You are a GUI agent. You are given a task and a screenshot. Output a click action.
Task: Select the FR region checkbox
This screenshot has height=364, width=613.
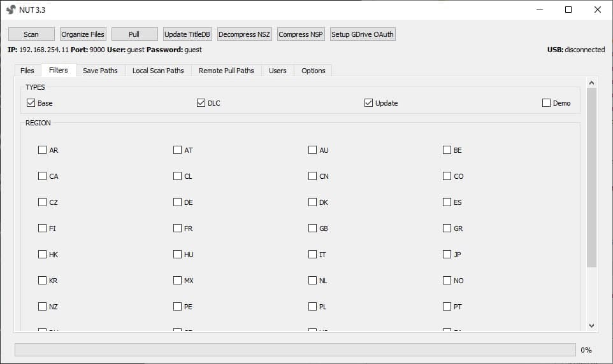click(x=177, y=228)
